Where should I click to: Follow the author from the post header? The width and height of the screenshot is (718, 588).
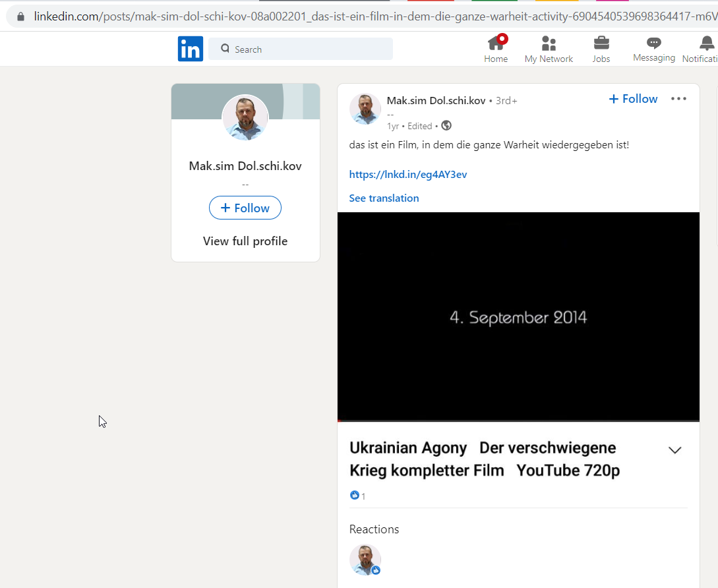point(634,99)
